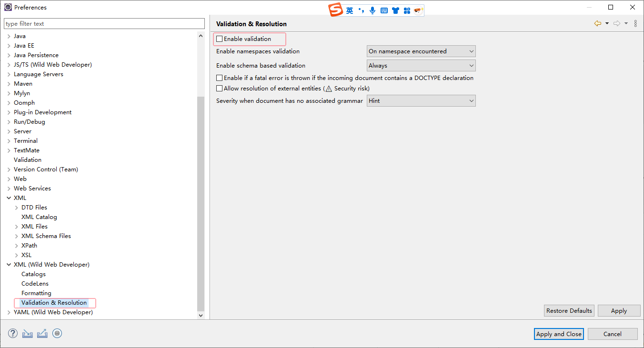
Task: Toggle Sogou English/Chinese mode icon
Action: (x=350, y=10)
